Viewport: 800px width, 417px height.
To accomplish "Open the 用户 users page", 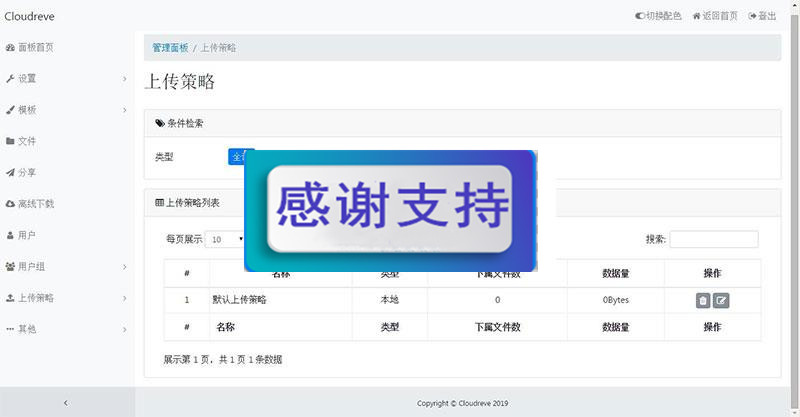I will [27, 235].
